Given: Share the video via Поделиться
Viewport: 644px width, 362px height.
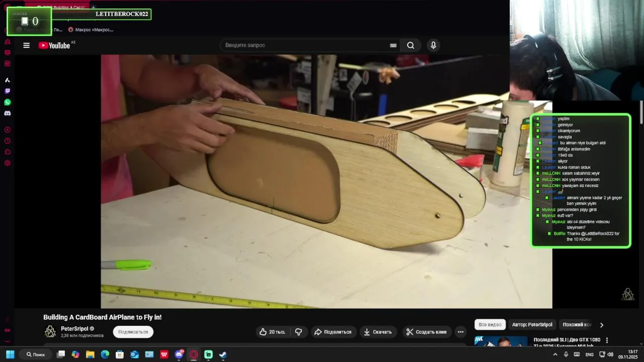Looking at the screenshot, I should [333, 332].
